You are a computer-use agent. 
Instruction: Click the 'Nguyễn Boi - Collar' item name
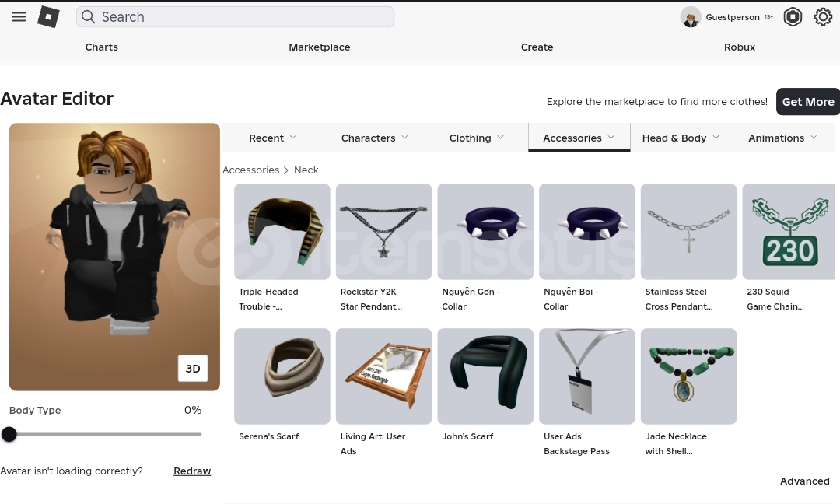(571, 299)
